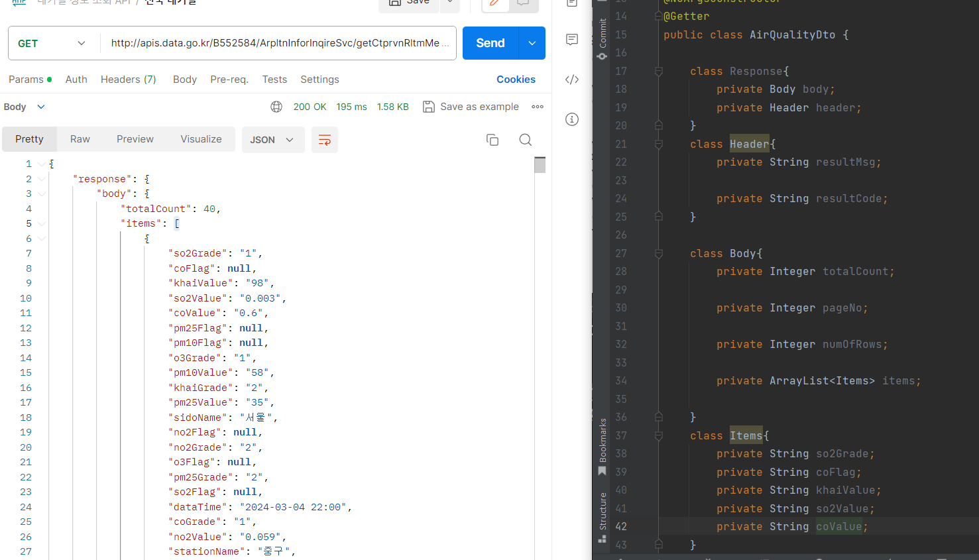Open the Commit tool window
979x560 pixels.
pos(602,39)
